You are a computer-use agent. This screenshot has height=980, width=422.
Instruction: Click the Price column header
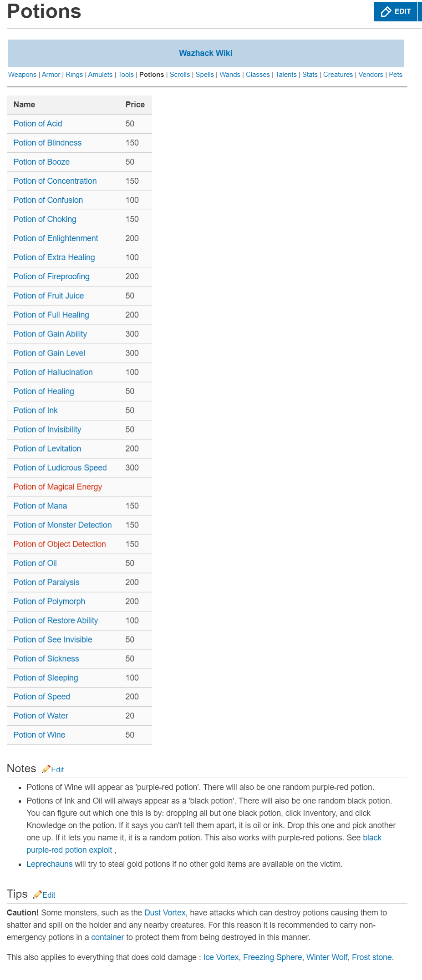(x=135, y=105)
